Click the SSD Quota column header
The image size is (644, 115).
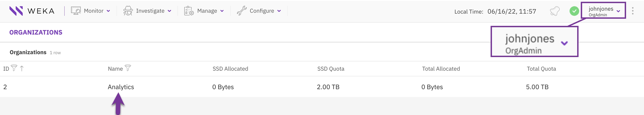coord(331,69)
